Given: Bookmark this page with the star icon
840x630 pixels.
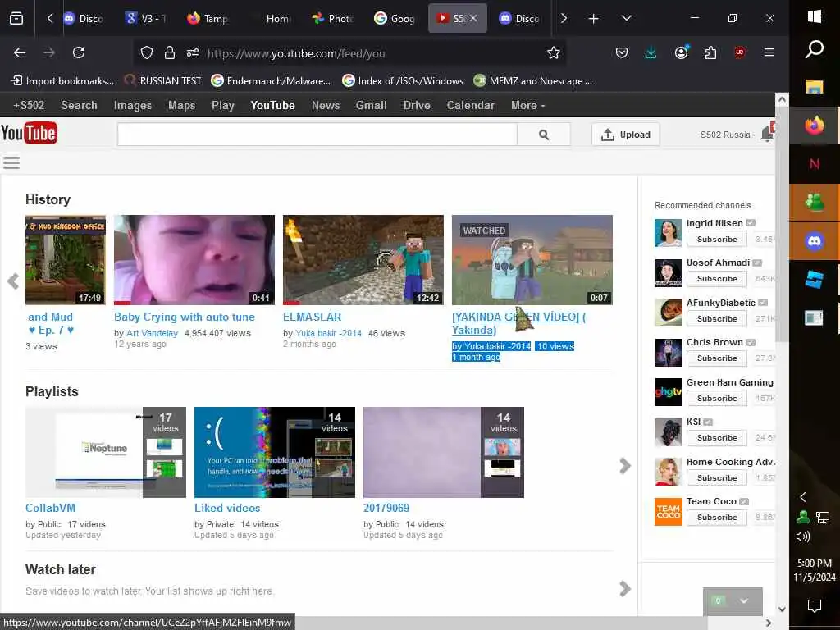Looking at the screenshot, I should click(x=554, y=52).
